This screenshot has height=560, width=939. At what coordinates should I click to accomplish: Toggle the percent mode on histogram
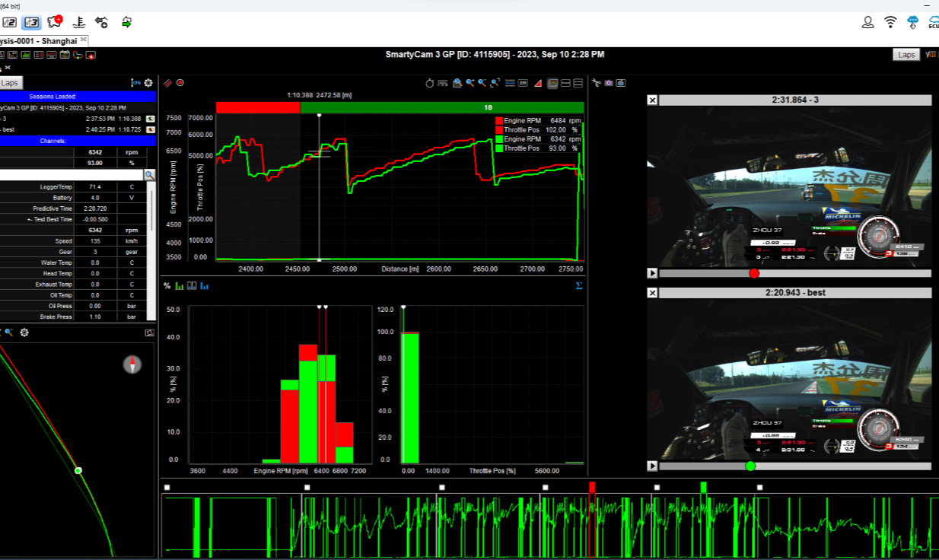167,286
